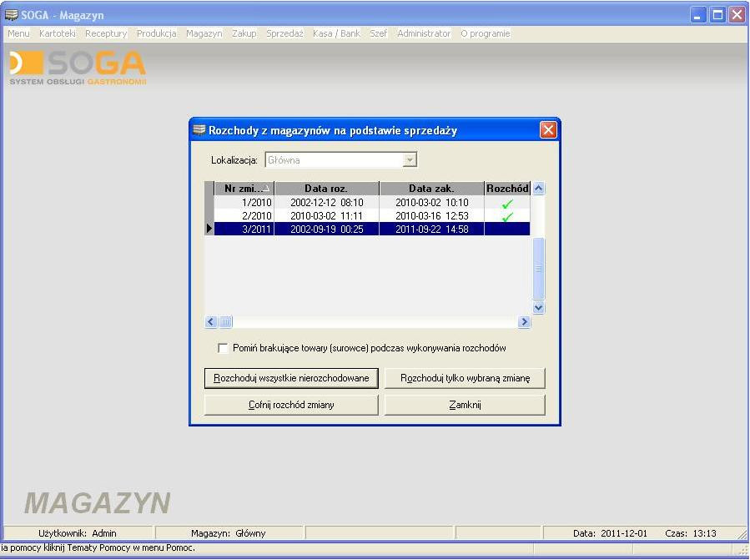Click Magazyn: Główny status entry
Viewport: 750px width, 560px height.
pos(228,533)
